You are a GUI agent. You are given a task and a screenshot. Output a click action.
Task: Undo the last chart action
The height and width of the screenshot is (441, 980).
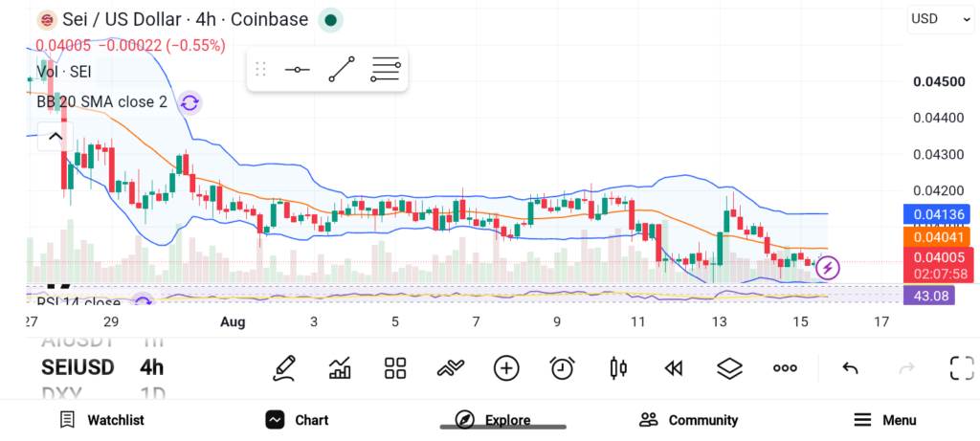850,368
